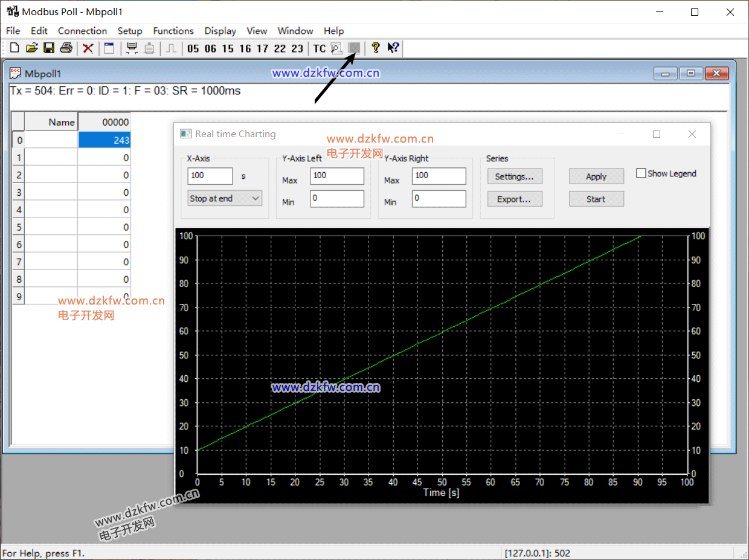Click the Apply button

pyautogui.click(x=596, y=176)
